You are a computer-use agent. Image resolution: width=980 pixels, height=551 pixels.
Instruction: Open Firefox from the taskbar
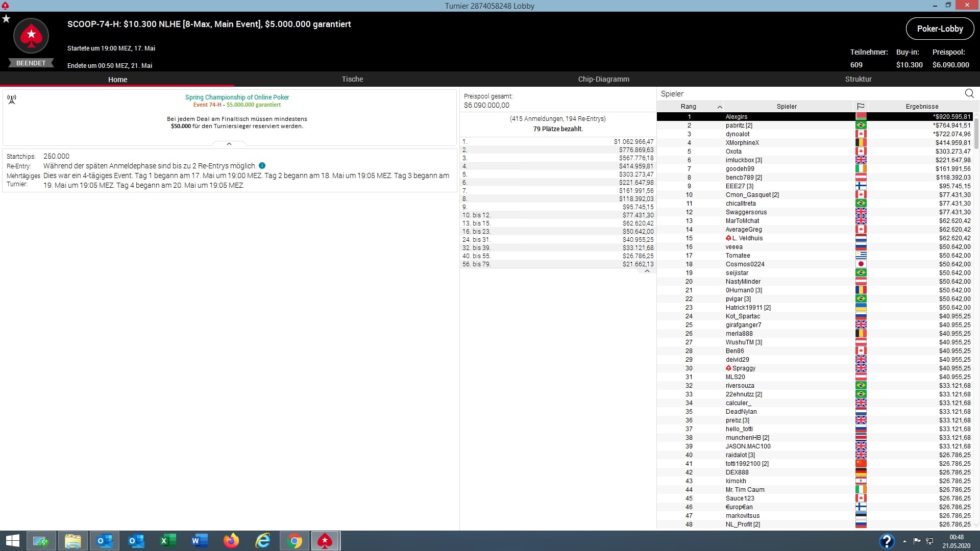pyautogui.click(x=231, y=541)
